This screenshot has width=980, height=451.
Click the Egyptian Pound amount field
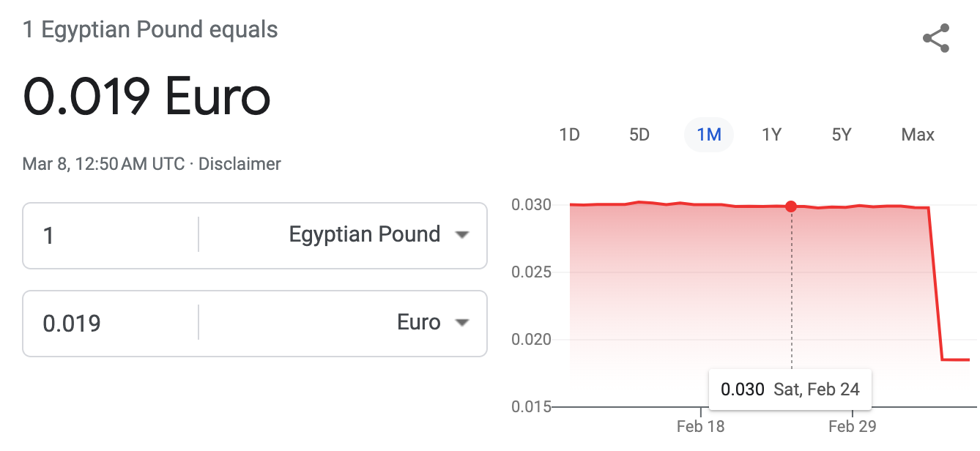(x=110, y=236)
